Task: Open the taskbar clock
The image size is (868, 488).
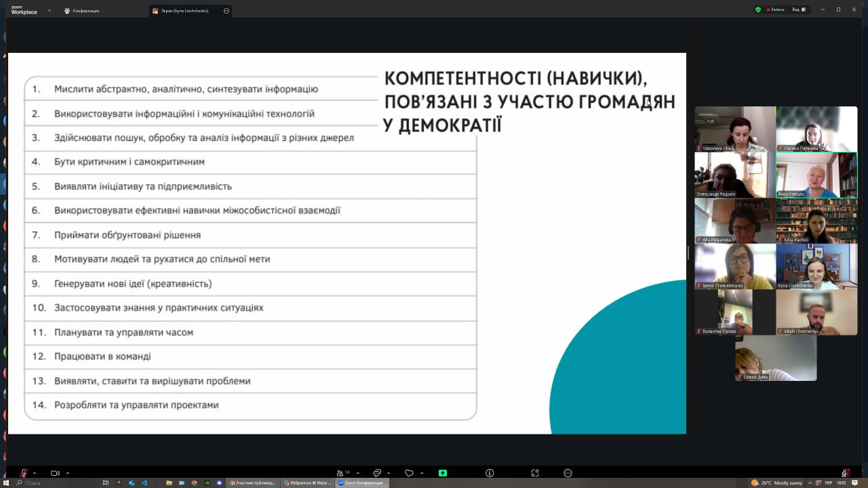Action: click(x=842, y=483)
